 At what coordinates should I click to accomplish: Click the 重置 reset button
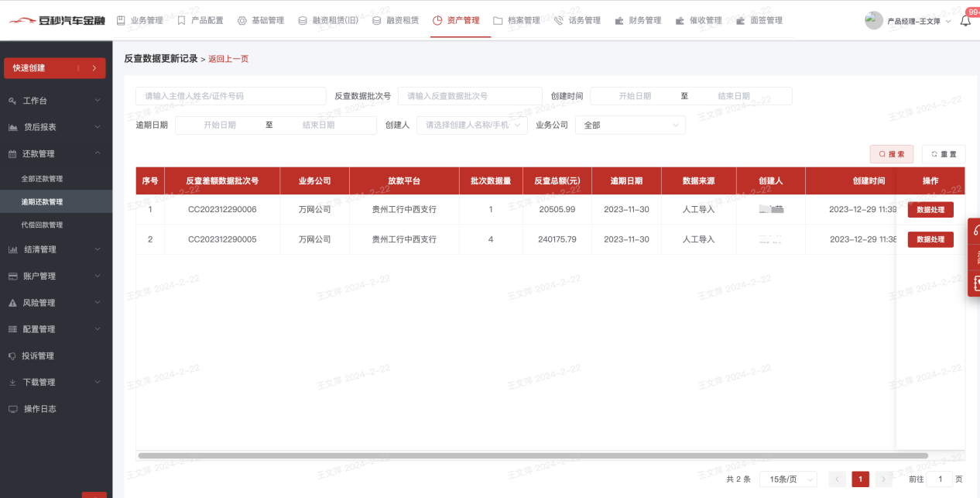943,154
